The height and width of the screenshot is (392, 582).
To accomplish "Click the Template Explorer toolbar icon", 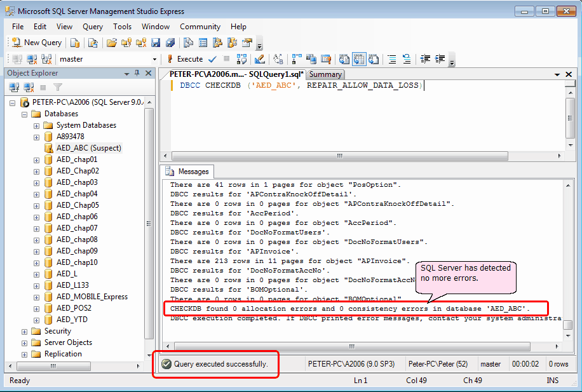I will pyautogui.click(x=233, y=43).
